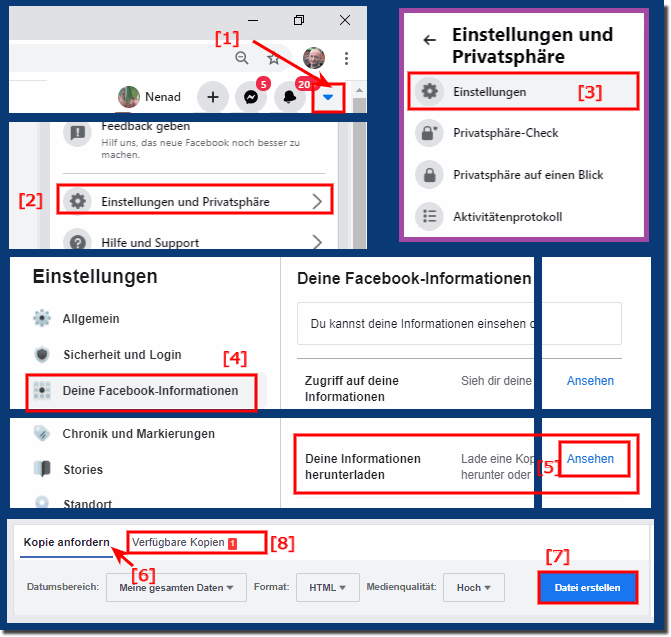The height and width of the screenshot is (637, 671).
Task: Click the Privatsphäre-Check lock icon
Action: coord(429,133)
